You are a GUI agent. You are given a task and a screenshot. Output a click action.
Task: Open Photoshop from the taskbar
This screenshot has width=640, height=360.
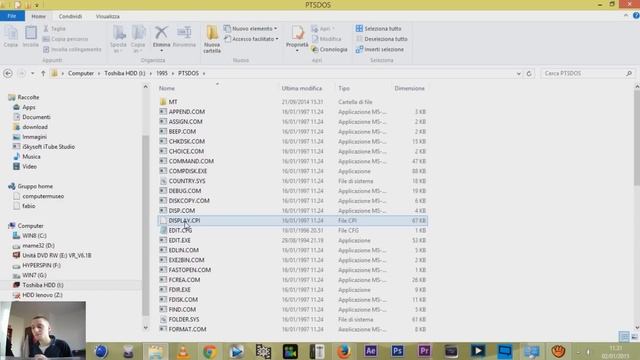pyautogui.click(x=397, y=351)
